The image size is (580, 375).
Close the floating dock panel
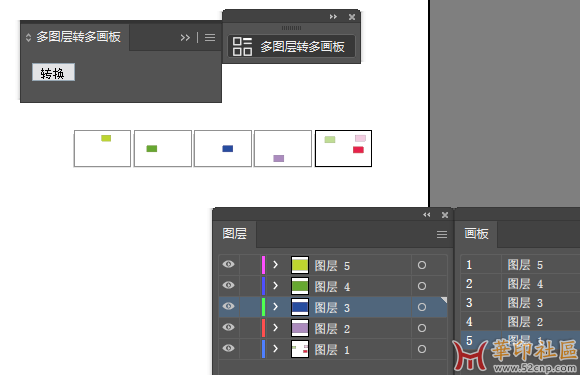(x=352, y=17)
